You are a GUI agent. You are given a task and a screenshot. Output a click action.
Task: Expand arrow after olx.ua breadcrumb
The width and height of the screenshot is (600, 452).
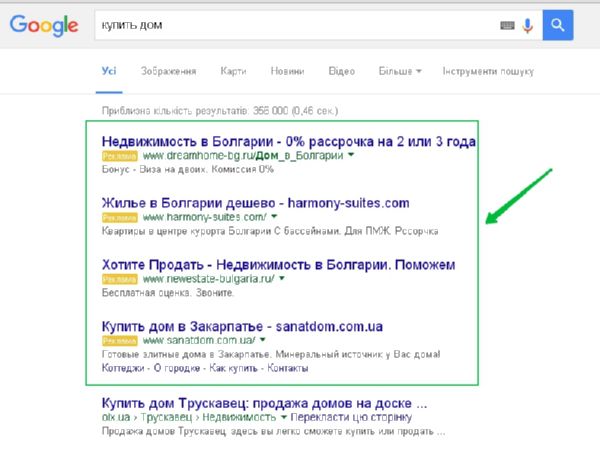(x=284, y=417)
